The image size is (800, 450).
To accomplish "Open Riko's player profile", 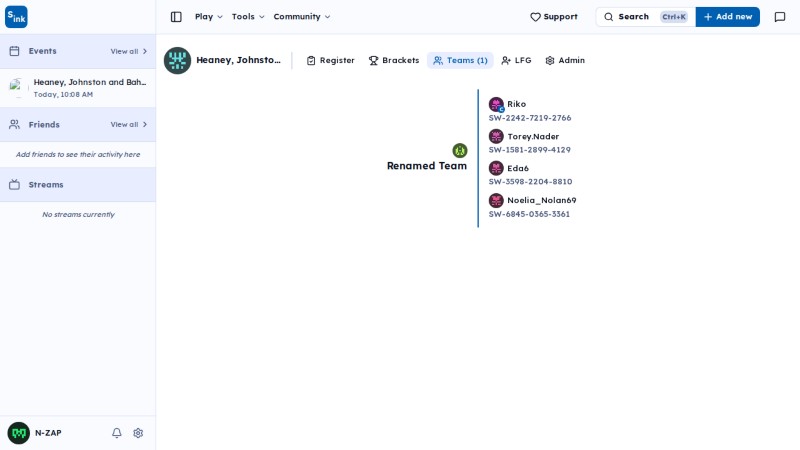I will [x=516, y=104].
